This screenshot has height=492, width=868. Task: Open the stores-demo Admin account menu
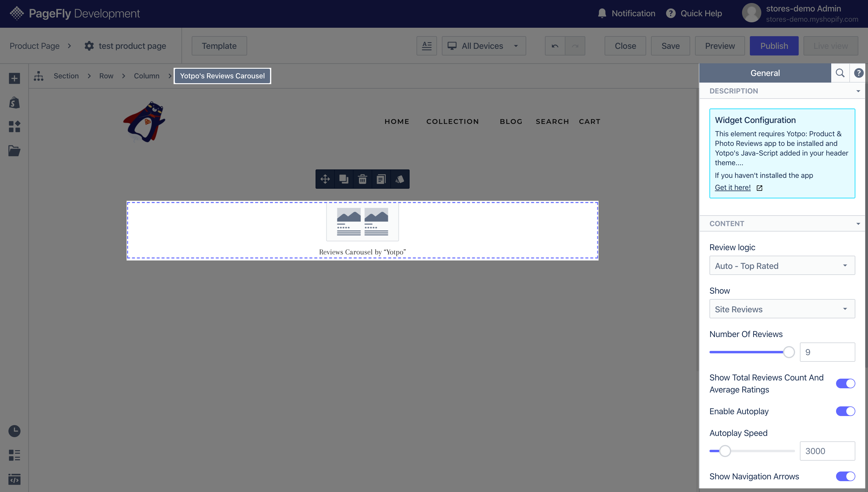click(800, 13)
